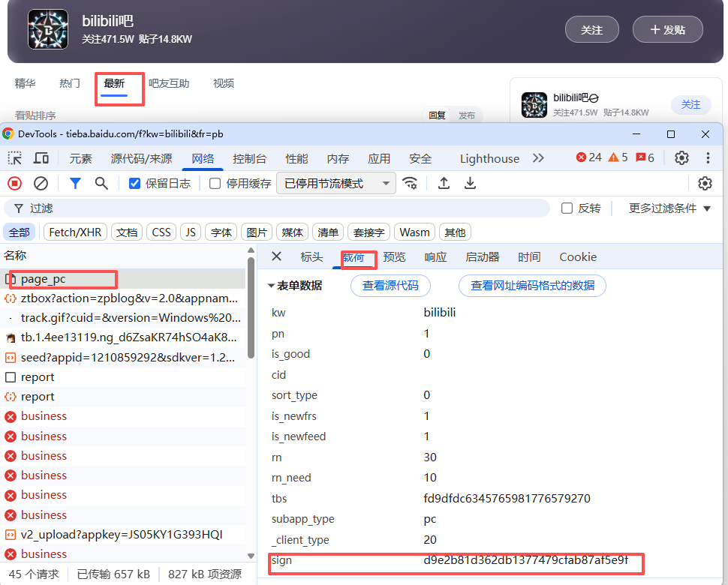The height and width of the screenshot is (585, 728).
Task: Click the 关注 button for bilibili吧
Action: point(591,28)
